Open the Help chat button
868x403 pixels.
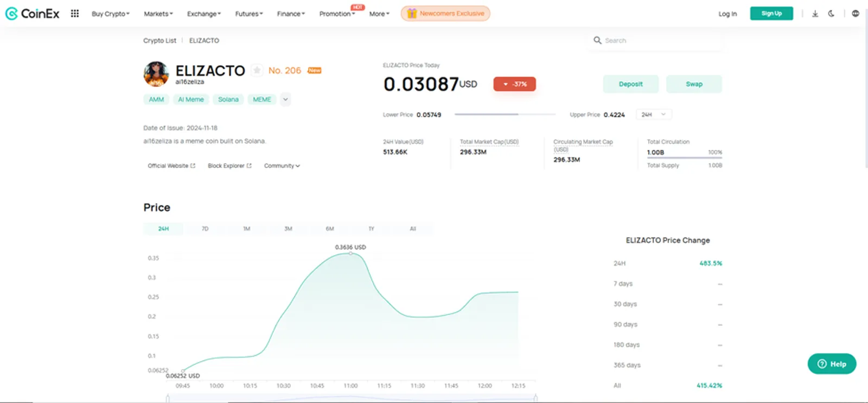832,364
